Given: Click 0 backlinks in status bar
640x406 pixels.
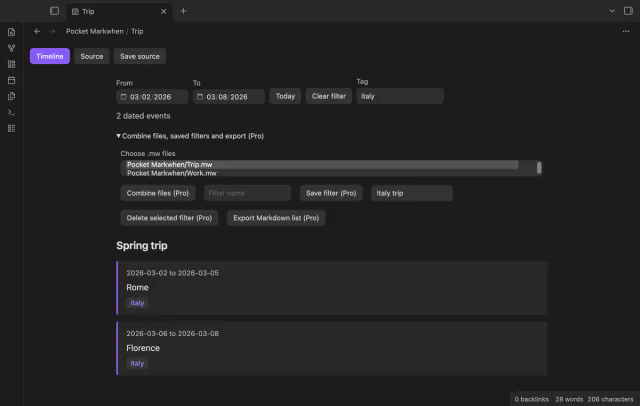Looking at the screenshot, I should (531, 399).
